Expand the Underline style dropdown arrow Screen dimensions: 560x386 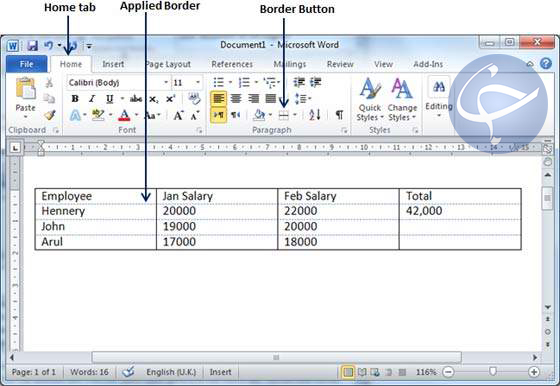click(x=122, y=99)
